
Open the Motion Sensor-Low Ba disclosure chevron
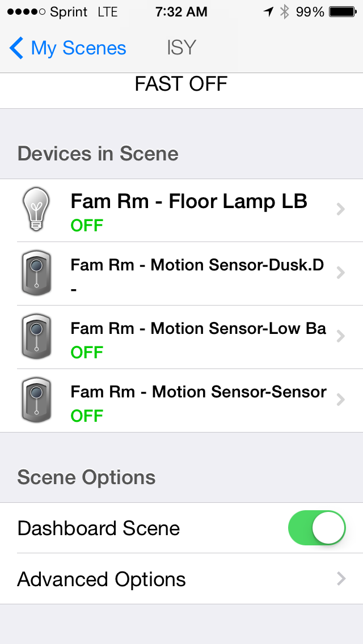click(340, 337)
